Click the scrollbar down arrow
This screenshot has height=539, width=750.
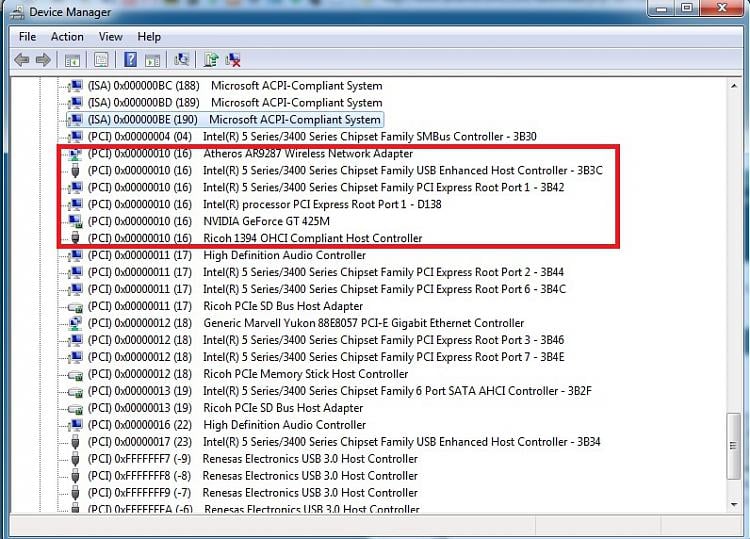(x=734, y=505)
